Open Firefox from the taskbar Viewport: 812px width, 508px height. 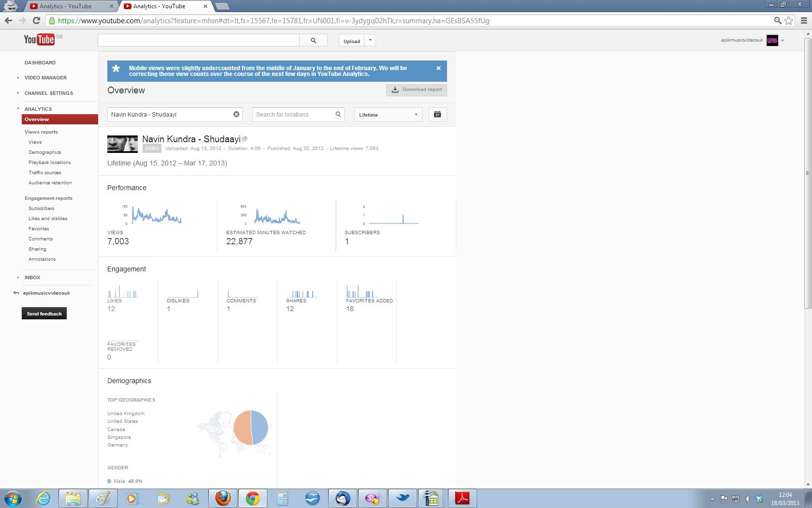tap(223, 498)
